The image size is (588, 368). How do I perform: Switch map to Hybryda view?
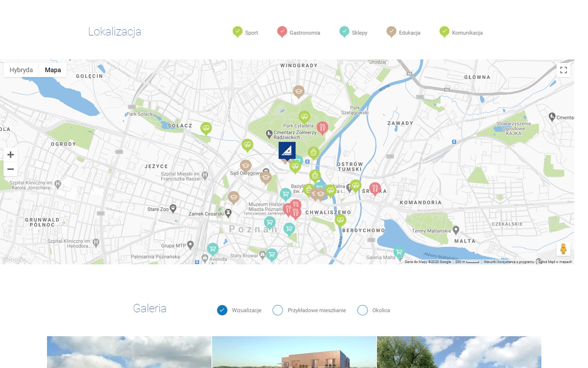coord(21,70)
